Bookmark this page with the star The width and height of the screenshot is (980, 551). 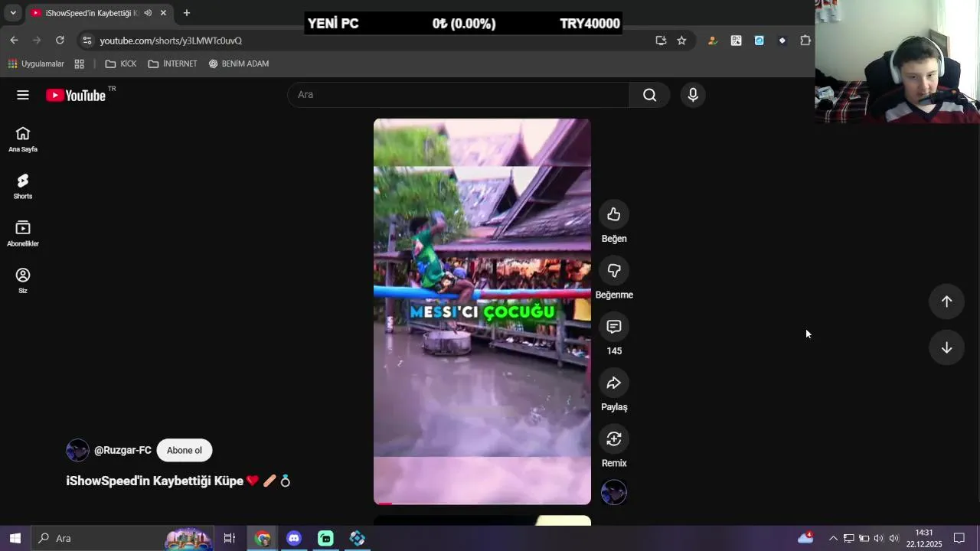681,41
